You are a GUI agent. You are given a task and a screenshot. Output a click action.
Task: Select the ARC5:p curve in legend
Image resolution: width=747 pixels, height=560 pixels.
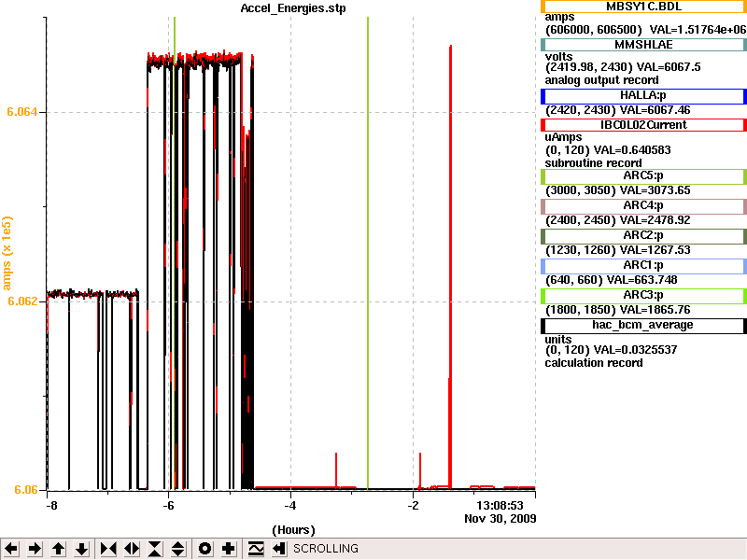[643, 176]
